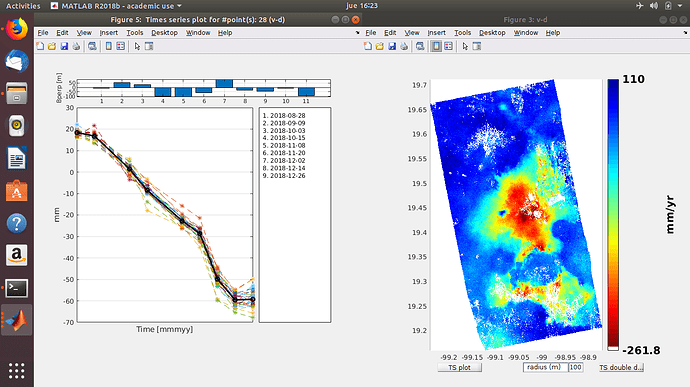
Task: Click date entry 5. 2018-11-08 in list
Action: click(x=284, y=145)
